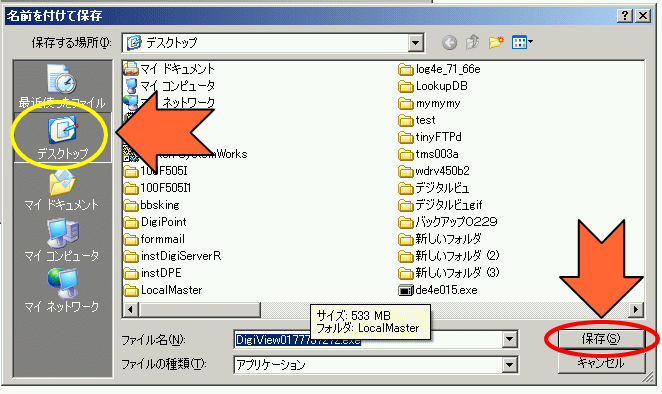Select the LookupDB folder
Viewport: 662px width, 394px height.
(x=433, y=86)
